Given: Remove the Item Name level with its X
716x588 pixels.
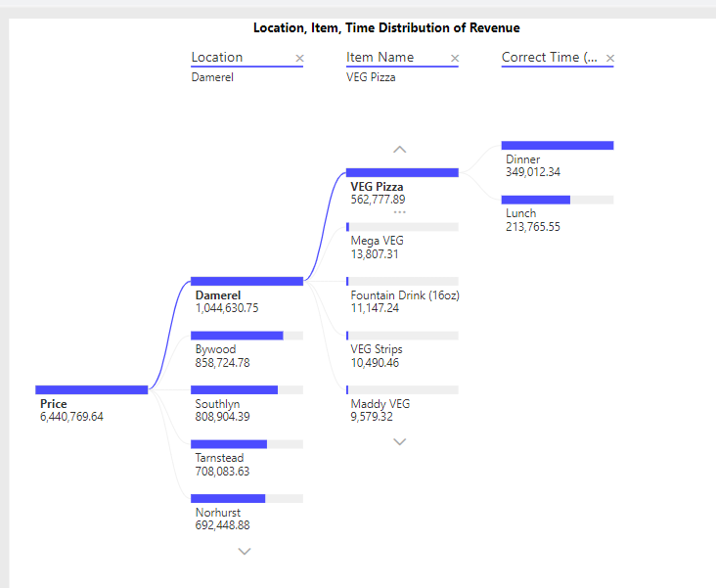Looking at the screenshot, I should [455, 58].
